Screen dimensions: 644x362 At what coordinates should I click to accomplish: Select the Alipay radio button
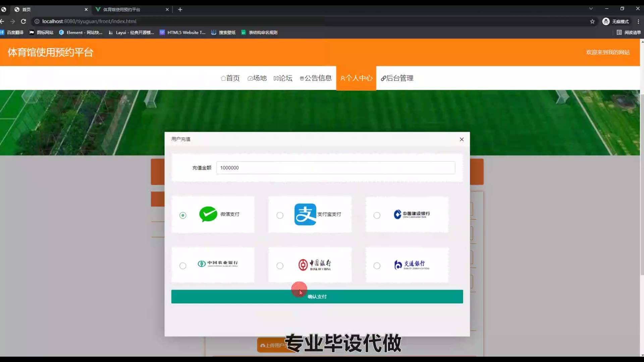coord(280,215)
